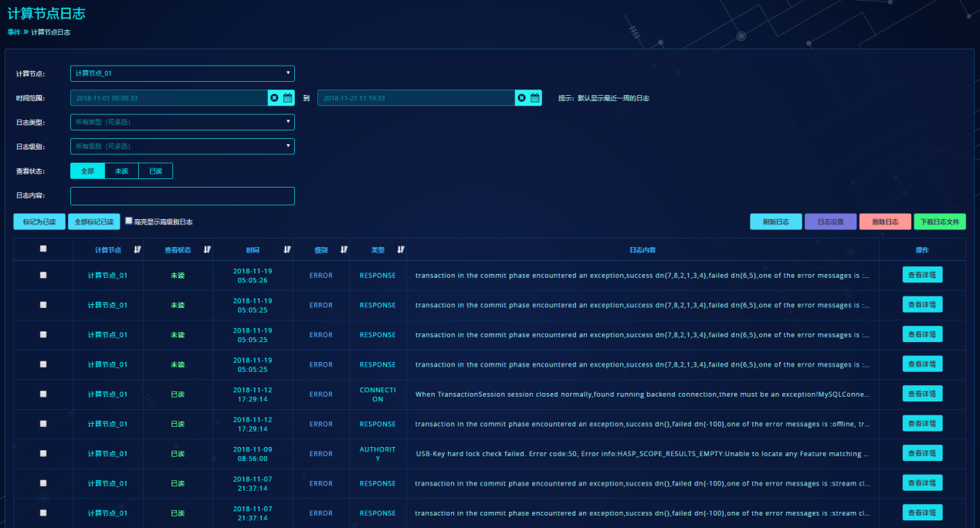Select time cell 2018-11-09 08:56:00
Screen dimensions: 980x528
253,453
